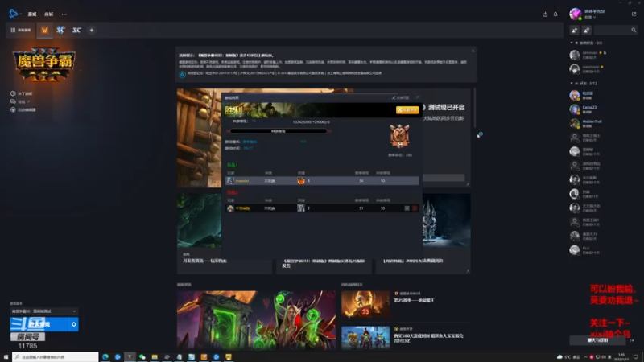
Task: Open the third left sidebar link
Action: tap(23, 109)
